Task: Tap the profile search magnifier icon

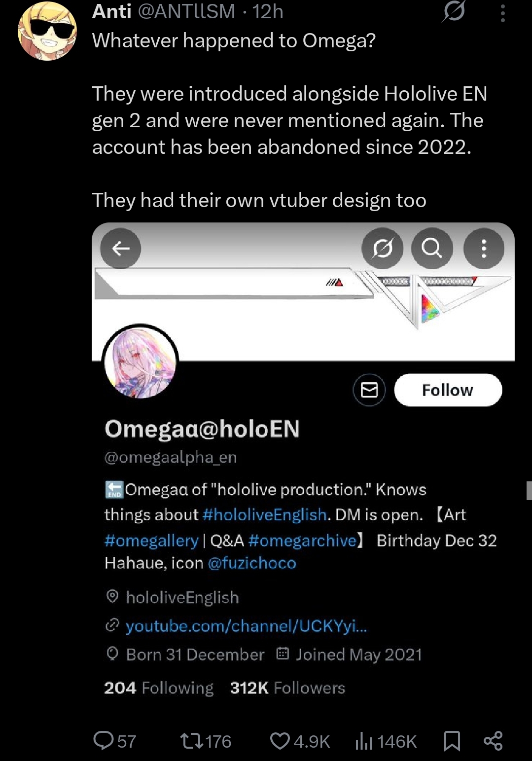Action: (x=432, y=248)
